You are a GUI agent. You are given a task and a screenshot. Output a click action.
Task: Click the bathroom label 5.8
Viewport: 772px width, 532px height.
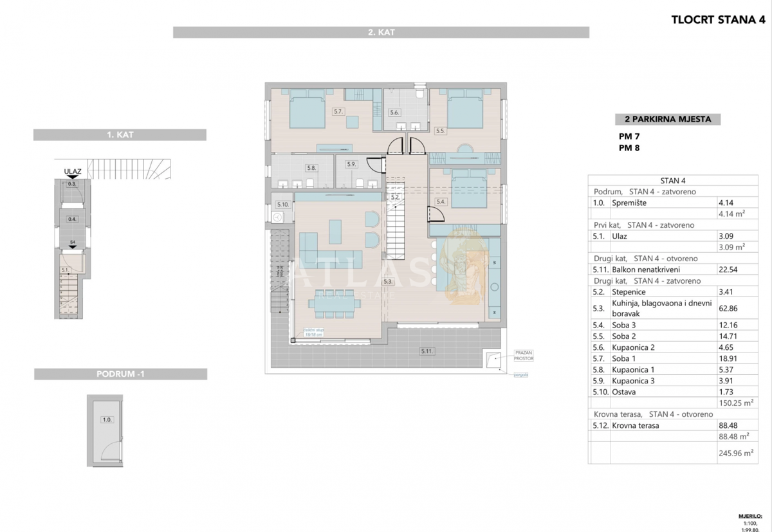[x=311, y=168]
